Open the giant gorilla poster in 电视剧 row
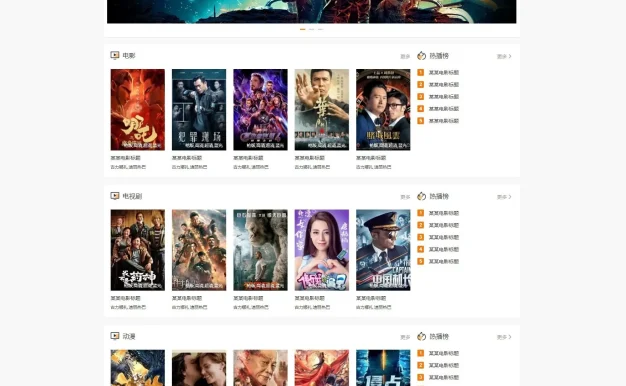 tap(260, 250)
